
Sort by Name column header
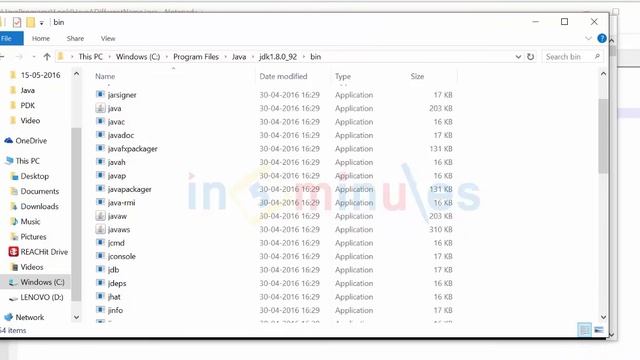105,76
